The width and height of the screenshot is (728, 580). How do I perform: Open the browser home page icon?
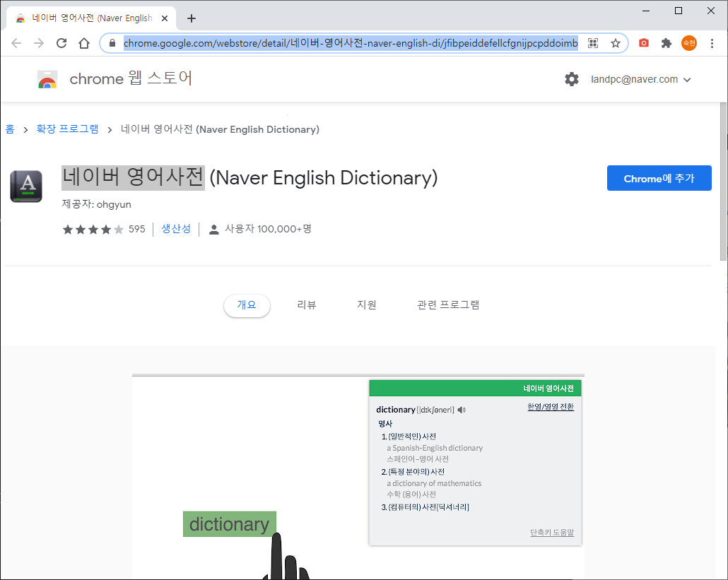click(84, 43)
